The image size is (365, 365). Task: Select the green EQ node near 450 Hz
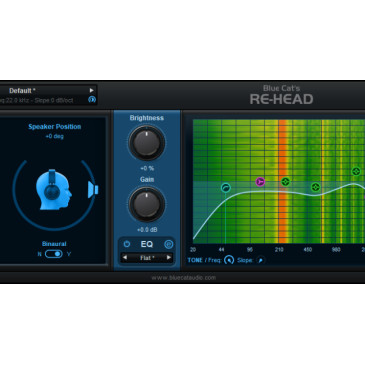(315, 187)
